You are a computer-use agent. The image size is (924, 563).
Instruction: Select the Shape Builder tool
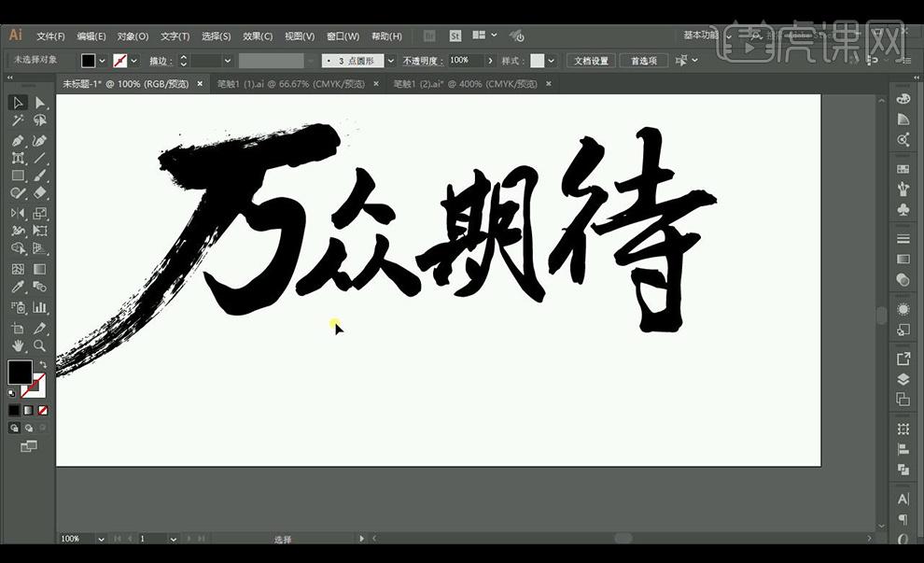[18, 248]
